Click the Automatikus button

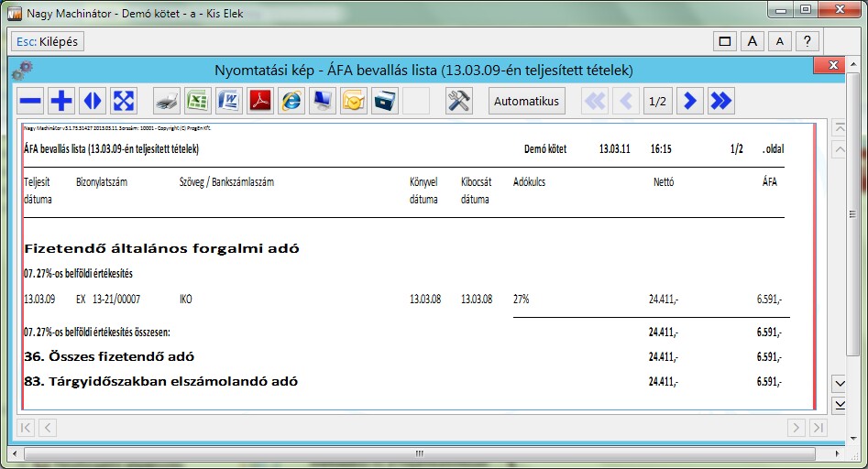click(x=526, y=101)
